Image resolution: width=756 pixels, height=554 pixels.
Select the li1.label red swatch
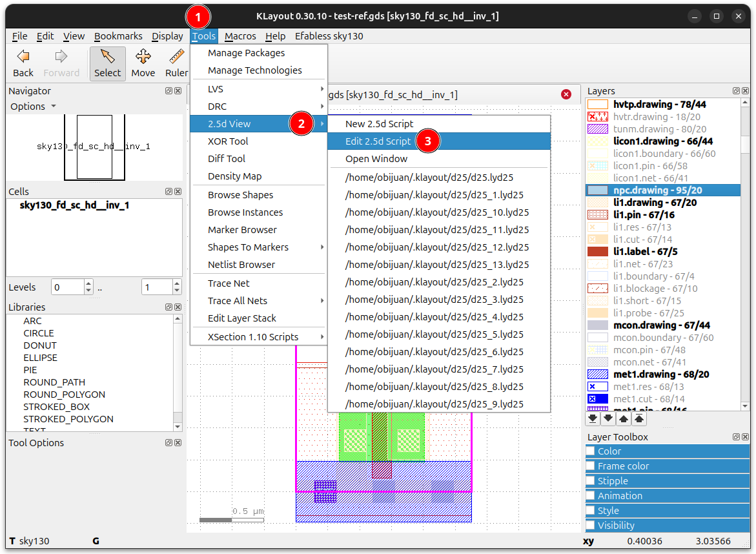(598, 251)
